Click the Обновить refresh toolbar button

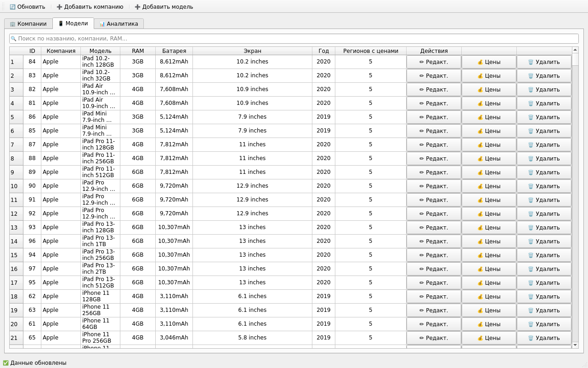tap(27, 7)
